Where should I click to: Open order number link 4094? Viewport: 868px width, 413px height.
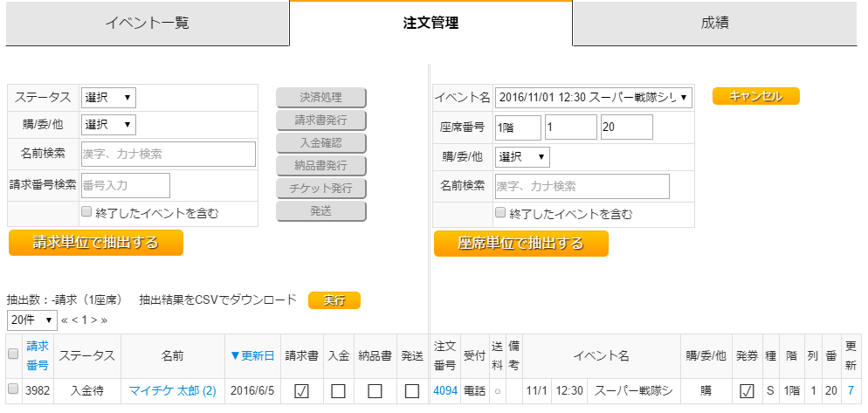[x=445, y=390]
